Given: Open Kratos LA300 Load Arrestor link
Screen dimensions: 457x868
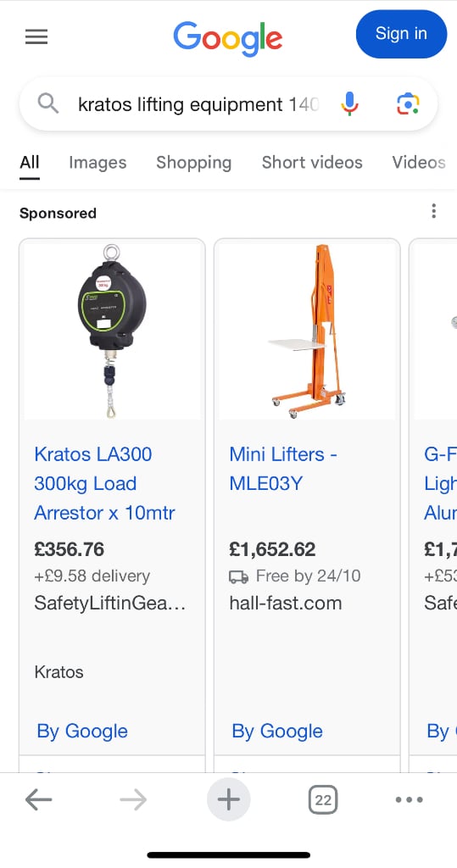Looking at the screenshot, I should [x=104, y=483].
